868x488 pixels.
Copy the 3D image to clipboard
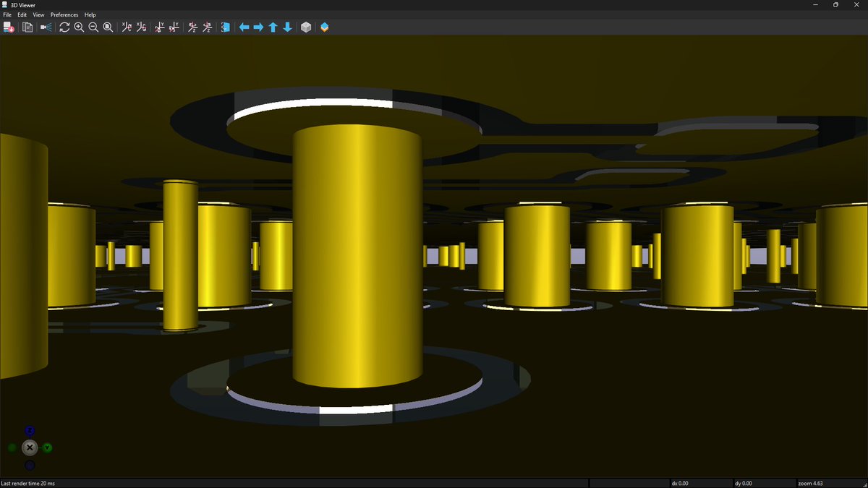pos(27,27)
